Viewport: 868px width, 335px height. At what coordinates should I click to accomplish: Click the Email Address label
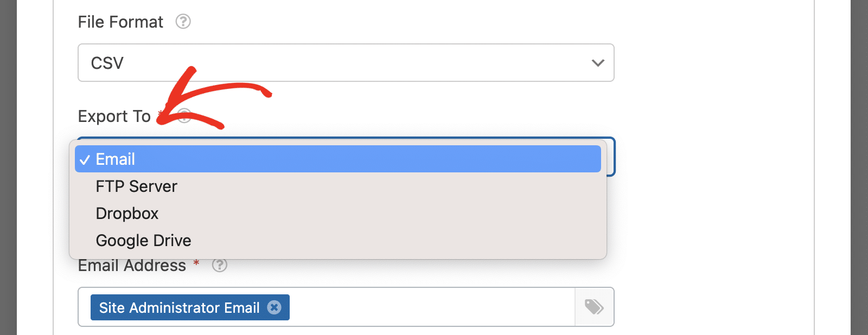point(132,266)
